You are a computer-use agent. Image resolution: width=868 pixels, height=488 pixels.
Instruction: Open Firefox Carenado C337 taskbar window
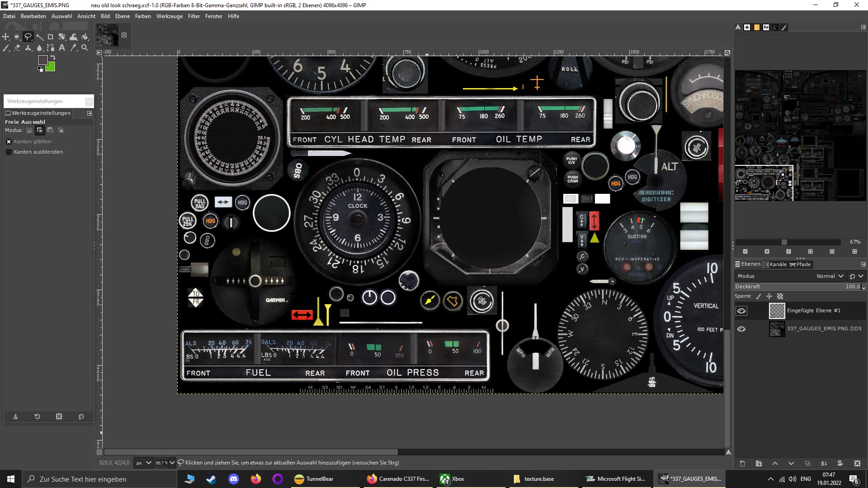398,479
